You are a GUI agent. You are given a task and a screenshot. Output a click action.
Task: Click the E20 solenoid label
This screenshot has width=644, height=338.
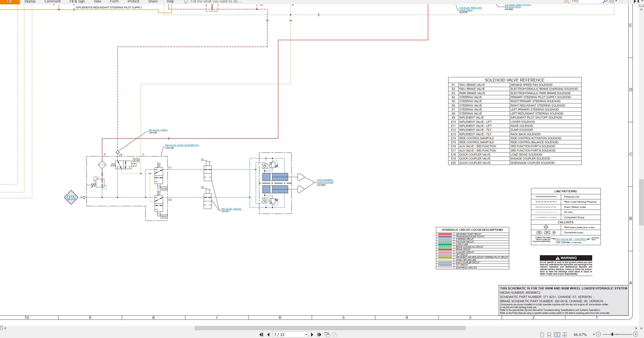(164, 216)
